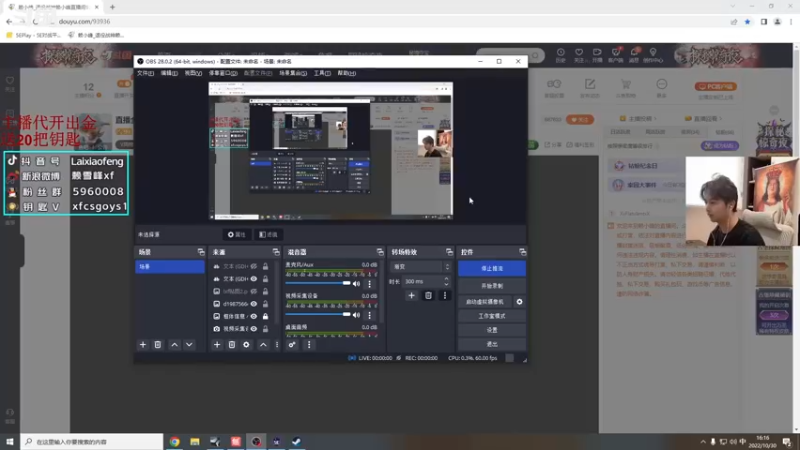Open the 停靠窗口(D) docks menu

click(223, 73)
